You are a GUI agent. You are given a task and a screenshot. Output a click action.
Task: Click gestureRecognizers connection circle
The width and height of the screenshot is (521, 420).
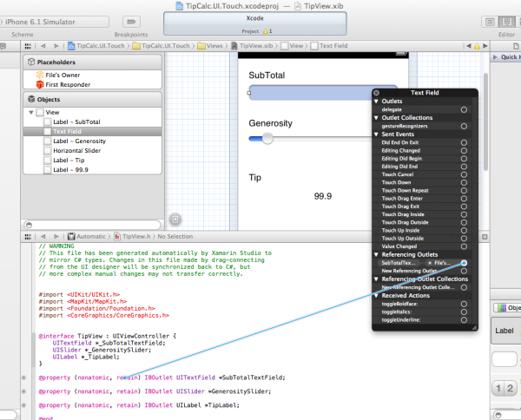[x=464, y=126]
